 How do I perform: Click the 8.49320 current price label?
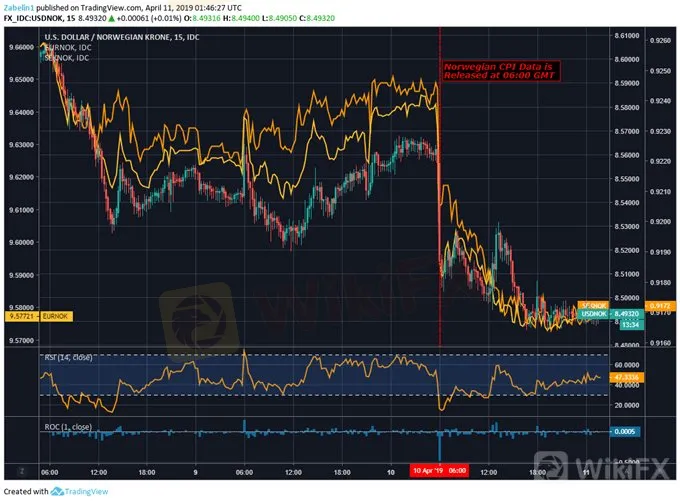coord(627,313)
